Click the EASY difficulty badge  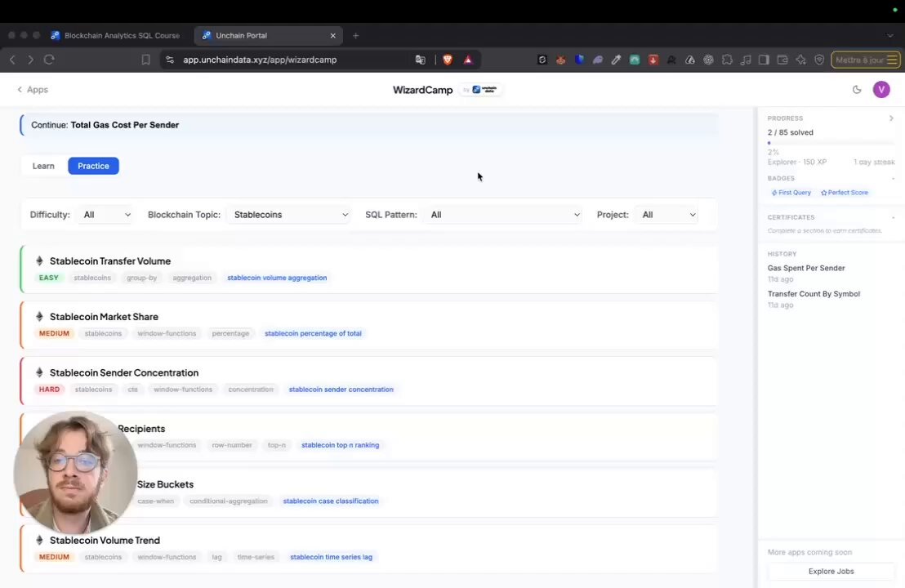point(48,278)
